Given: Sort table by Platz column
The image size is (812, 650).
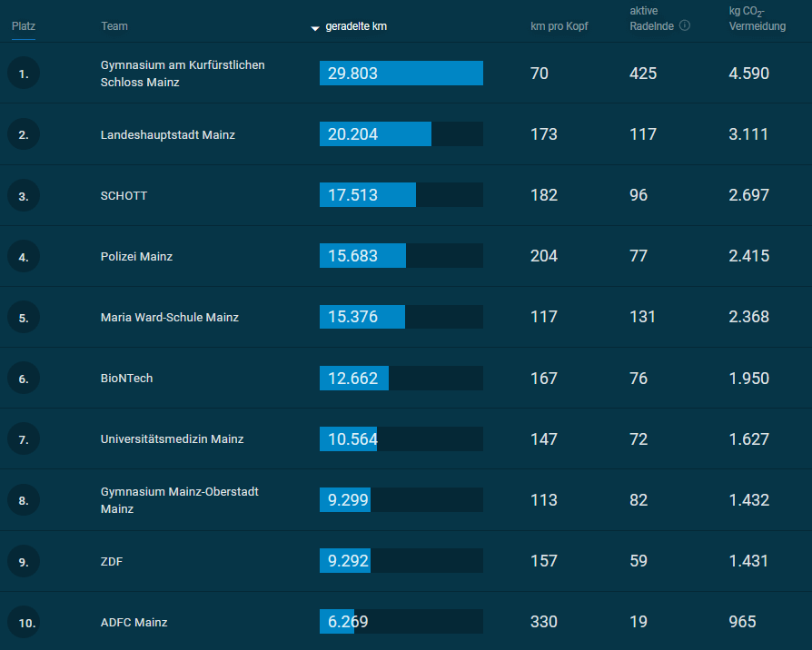Looking at the screenshot, I should click(24, 26).
